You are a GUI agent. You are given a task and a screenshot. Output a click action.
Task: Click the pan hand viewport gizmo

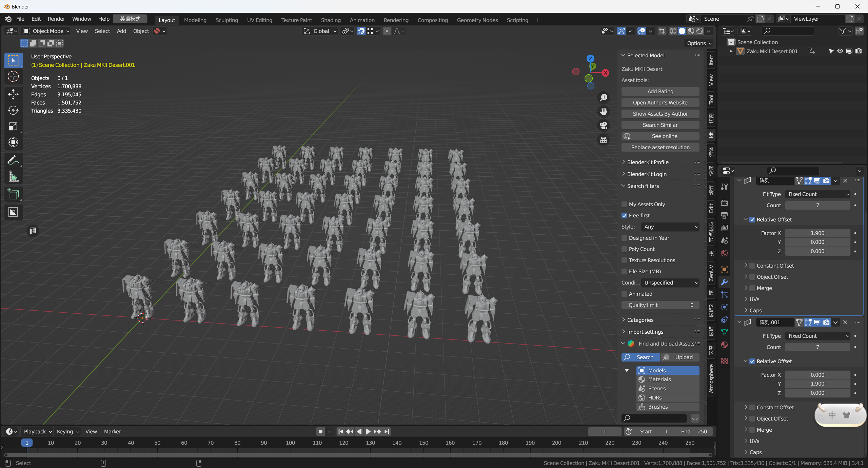(x=604, y=112)
